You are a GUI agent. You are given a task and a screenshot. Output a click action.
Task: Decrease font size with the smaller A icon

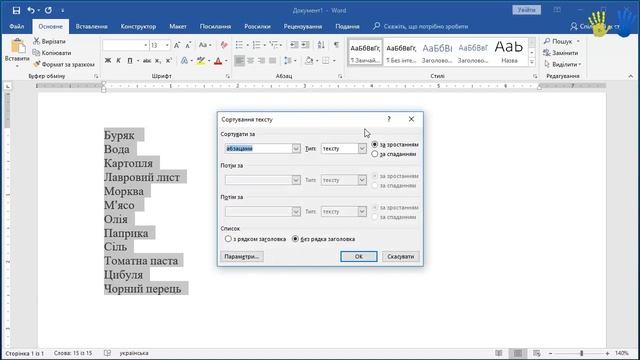click(x=188, y=45)
